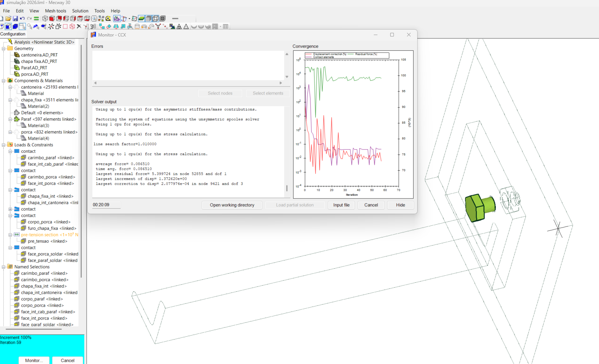The width and height of the screenshot is (599, 364).
Task: Toggle the green element surfaces display button
Action: click(142, 19)
